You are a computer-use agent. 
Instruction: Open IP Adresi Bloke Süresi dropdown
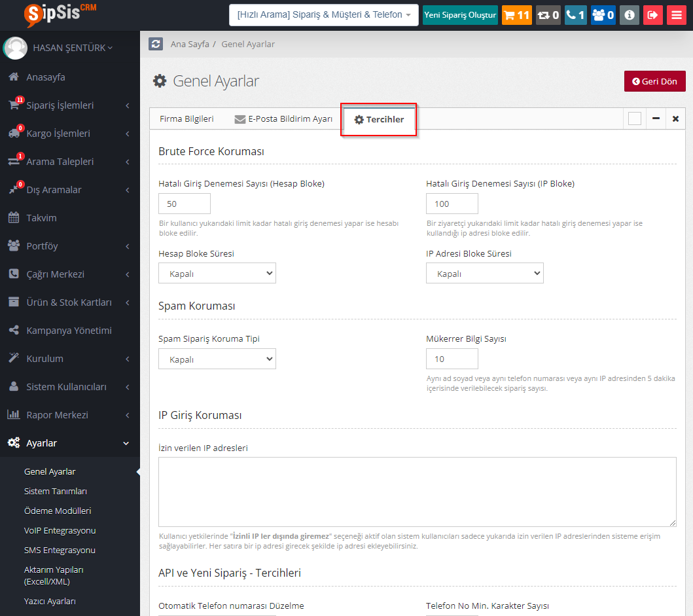pyautogui.click(x=484, y=274)
